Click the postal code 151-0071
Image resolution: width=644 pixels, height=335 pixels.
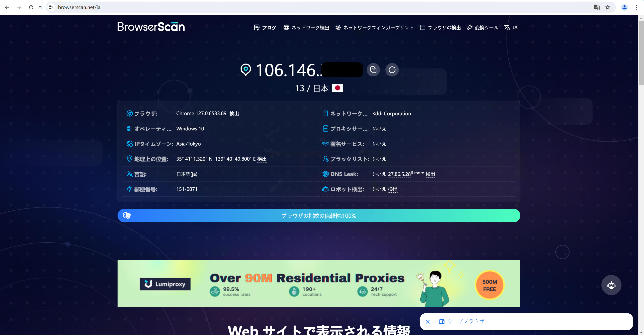click(187, 189)
